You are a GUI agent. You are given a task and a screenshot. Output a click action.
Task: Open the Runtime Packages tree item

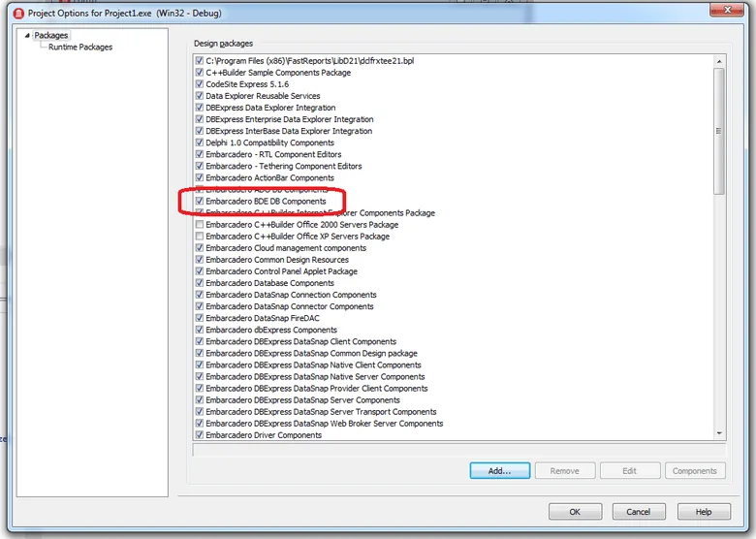80,47
